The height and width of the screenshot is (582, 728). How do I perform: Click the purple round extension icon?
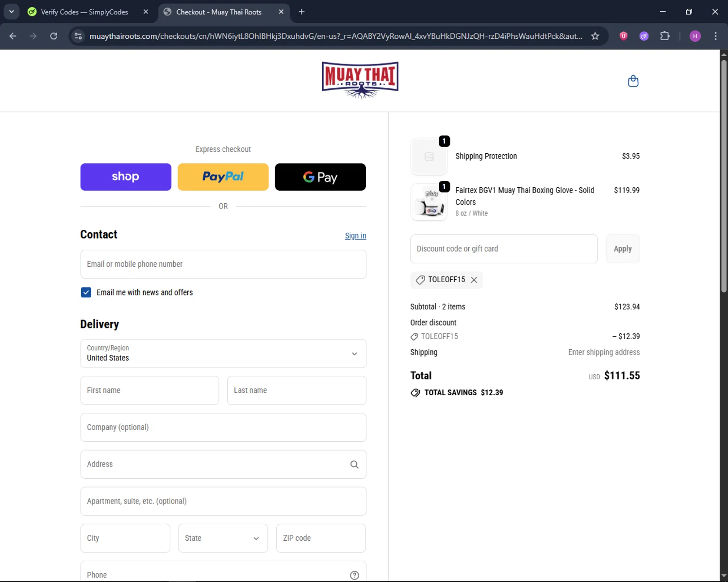pyautogui.click(x=644, y=36)
